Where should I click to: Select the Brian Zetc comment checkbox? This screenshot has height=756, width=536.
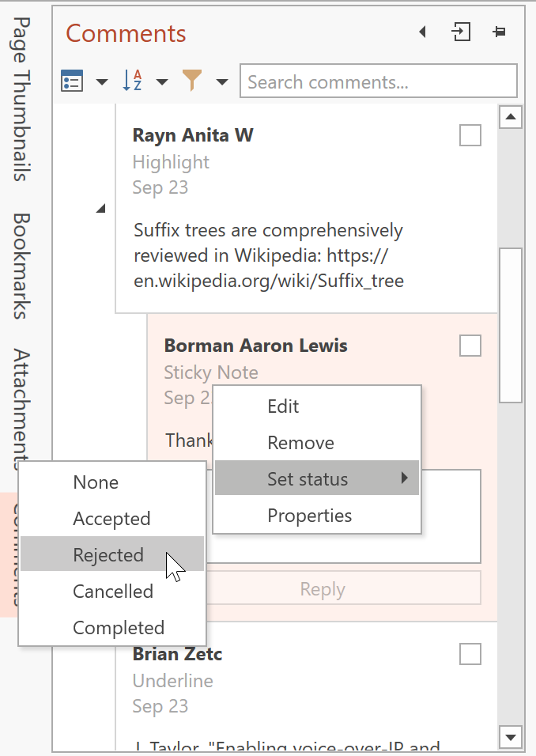(470, 654)
